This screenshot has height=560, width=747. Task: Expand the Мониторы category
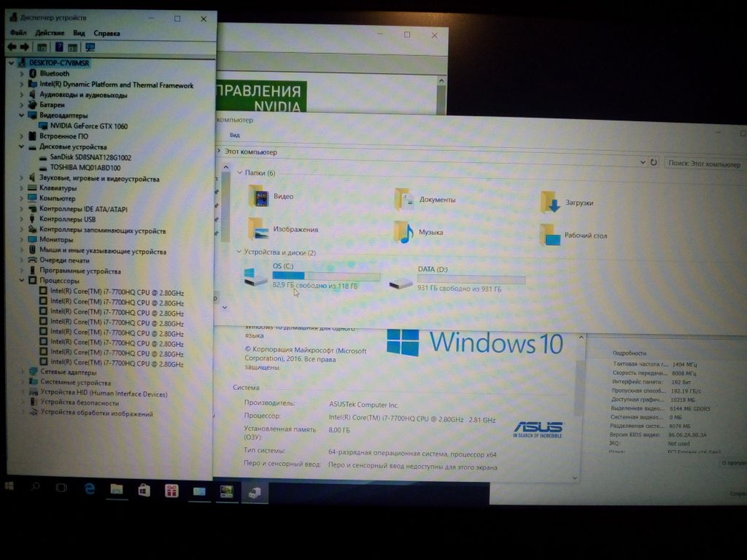[22, 239]
